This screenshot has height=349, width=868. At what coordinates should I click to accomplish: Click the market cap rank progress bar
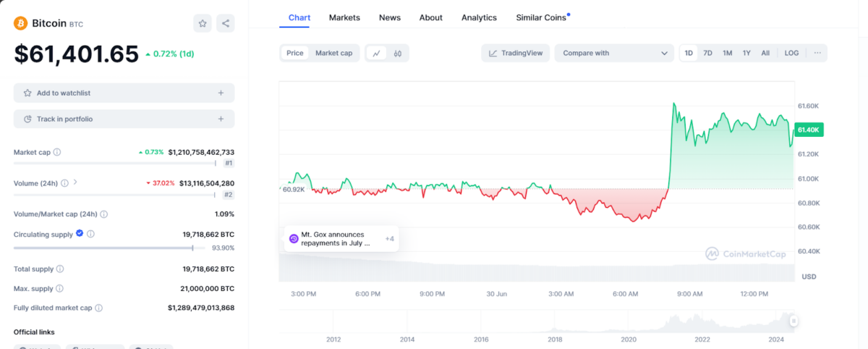(116, 164)
